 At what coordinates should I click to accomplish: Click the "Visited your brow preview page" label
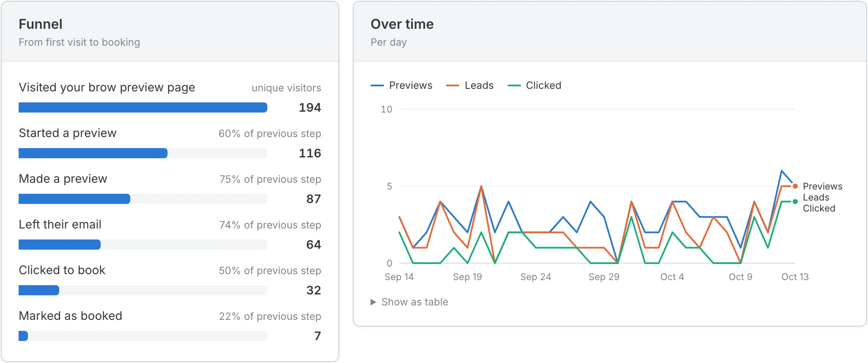pos(107,87)
